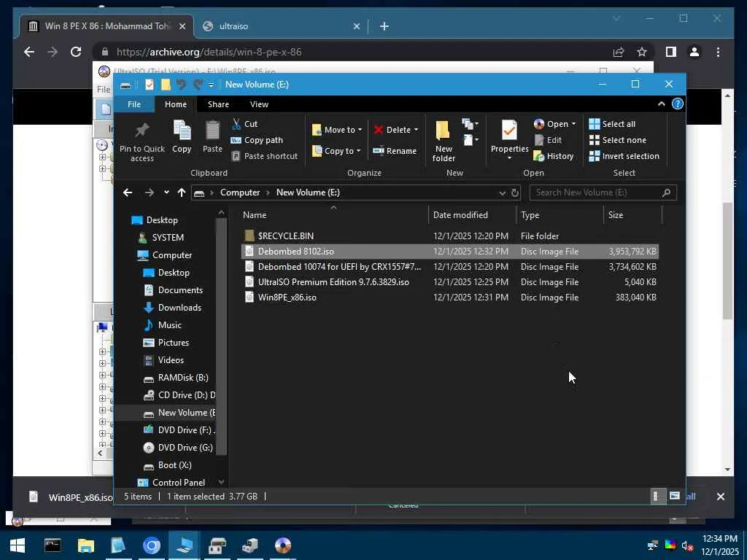
Task: Click History in the Open group
Action: (x=554, y=156)
